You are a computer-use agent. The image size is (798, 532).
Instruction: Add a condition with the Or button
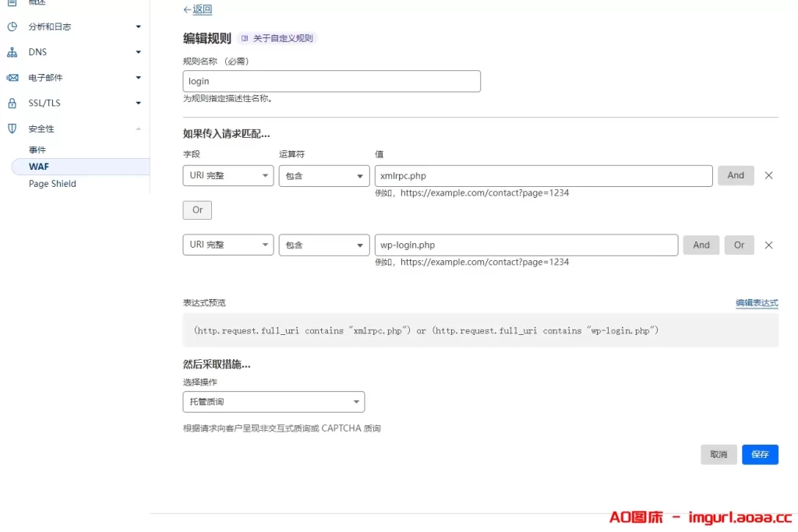point(196,210)
